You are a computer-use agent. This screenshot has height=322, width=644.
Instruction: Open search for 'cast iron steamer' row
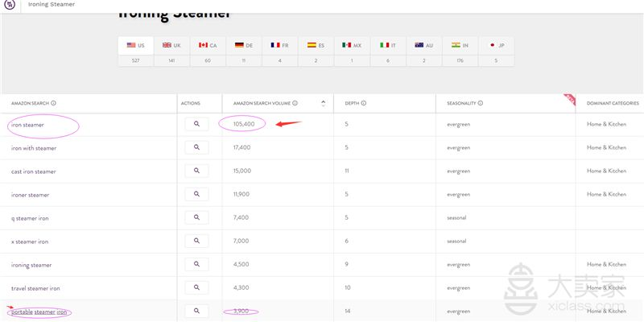pyautogui.click(x=196, y=171)
